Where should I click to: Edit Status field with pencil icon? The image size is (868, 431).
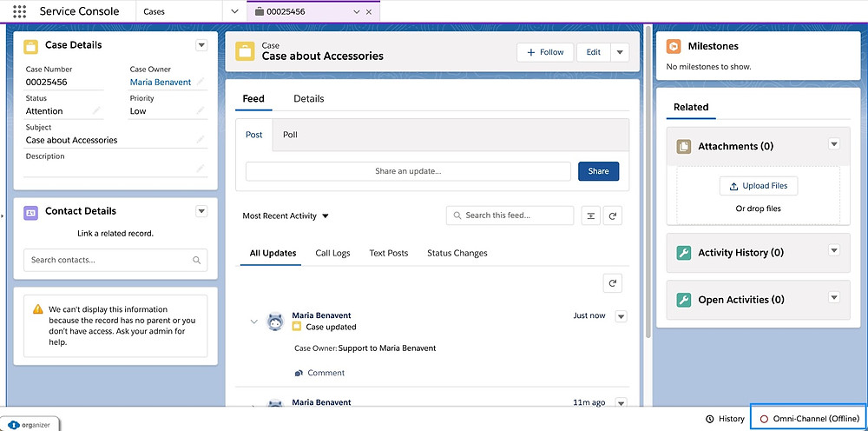click(x=97, y=111)
